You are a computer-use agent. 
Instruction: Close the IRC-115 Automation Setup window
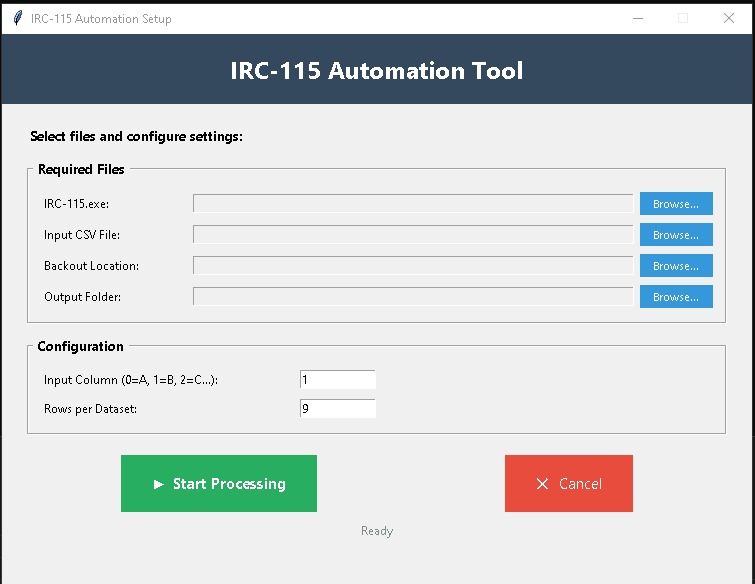pos(729,18)
